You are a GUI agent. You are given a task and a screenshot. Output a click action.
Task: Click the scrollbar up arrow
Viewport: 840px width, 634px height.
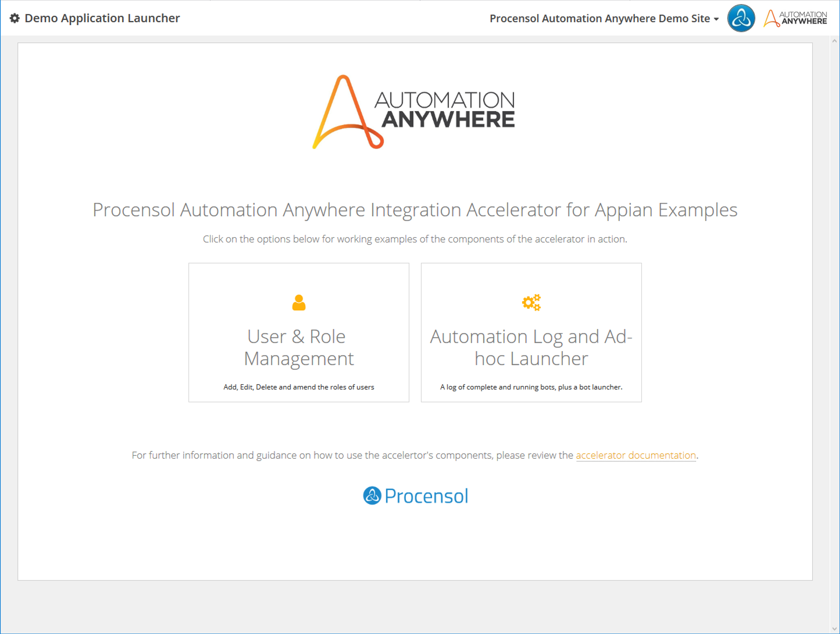point(834,41)
